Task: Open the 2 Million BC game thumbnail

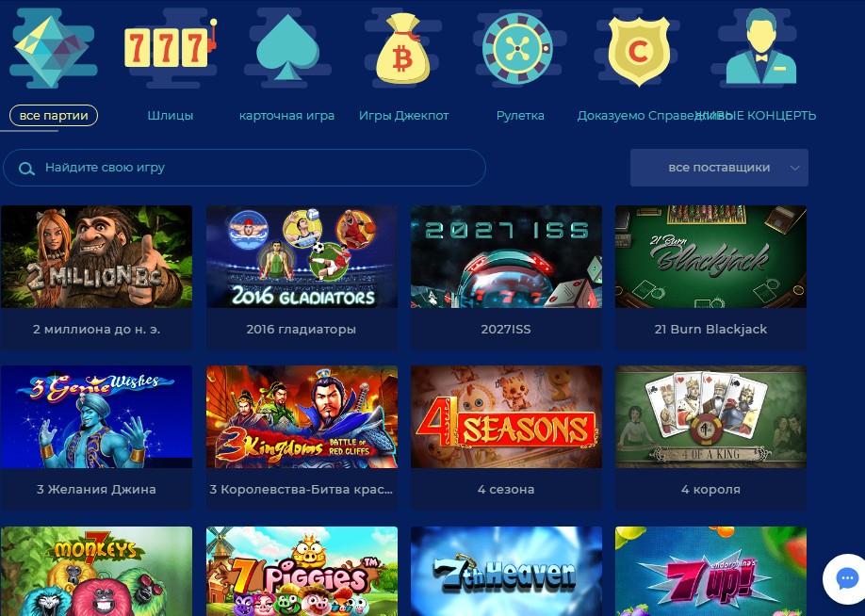Action: click(96, 257)
